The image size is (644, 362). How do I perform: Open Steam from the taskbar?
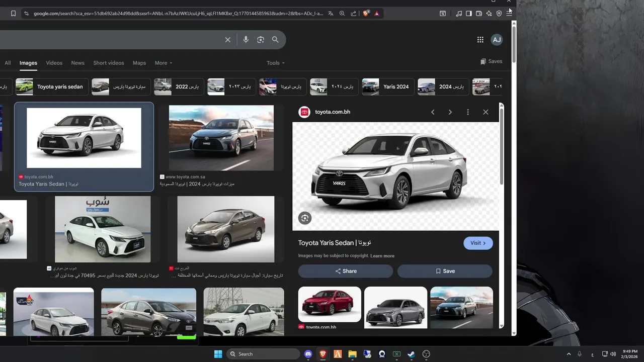pyautogui.click(x=411, y=354)
